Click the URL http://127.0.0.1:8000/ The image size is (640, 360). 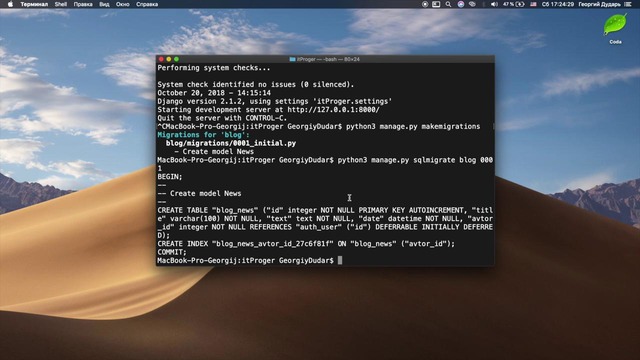[x=333, y=109]
